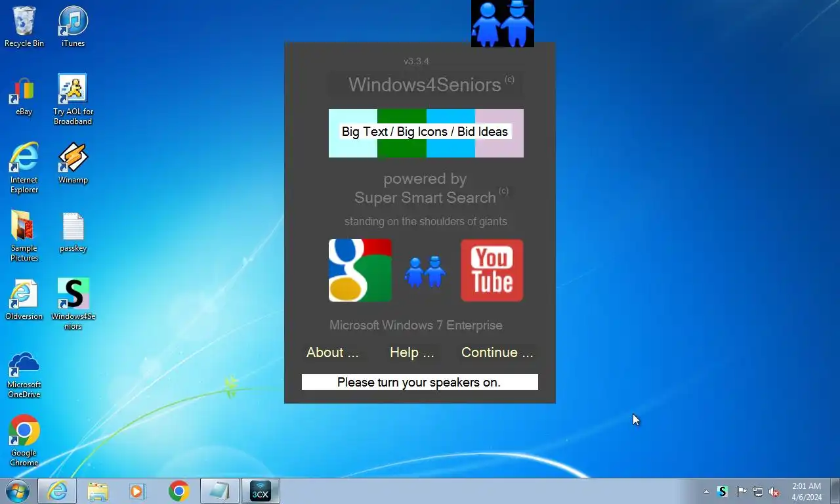Open the Oldversion desktop shortcut
Viewport: 840px width, 504px height.
pos(24,300)
